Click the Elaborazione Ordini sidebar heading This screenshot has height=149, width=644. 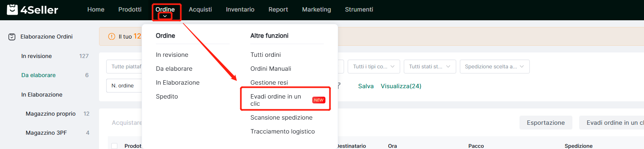pyautogui.click(x=47, y=37)
